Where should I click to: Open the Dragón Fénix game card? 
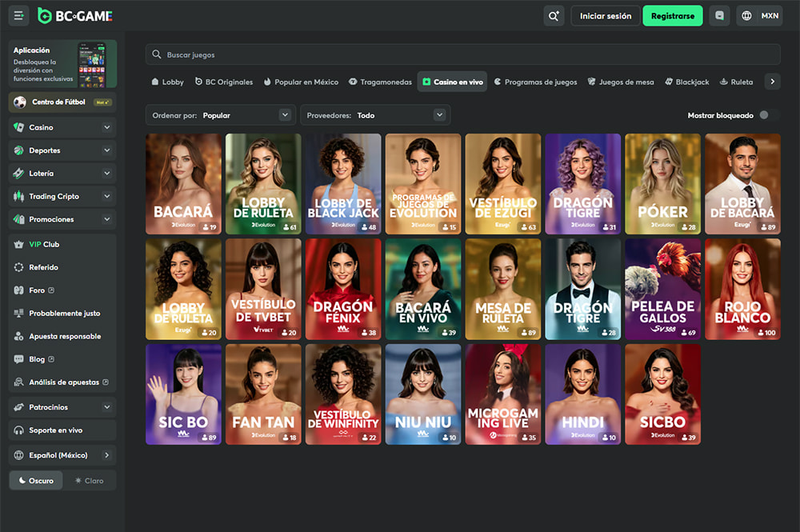point(343,290)
